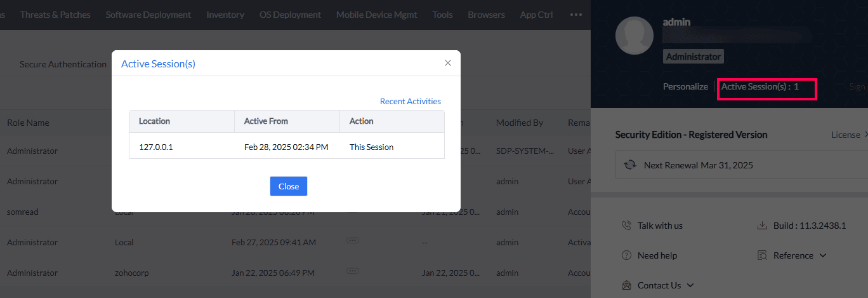
Task: Expand the Reference dropdown arrow
Action: [824, 255]
